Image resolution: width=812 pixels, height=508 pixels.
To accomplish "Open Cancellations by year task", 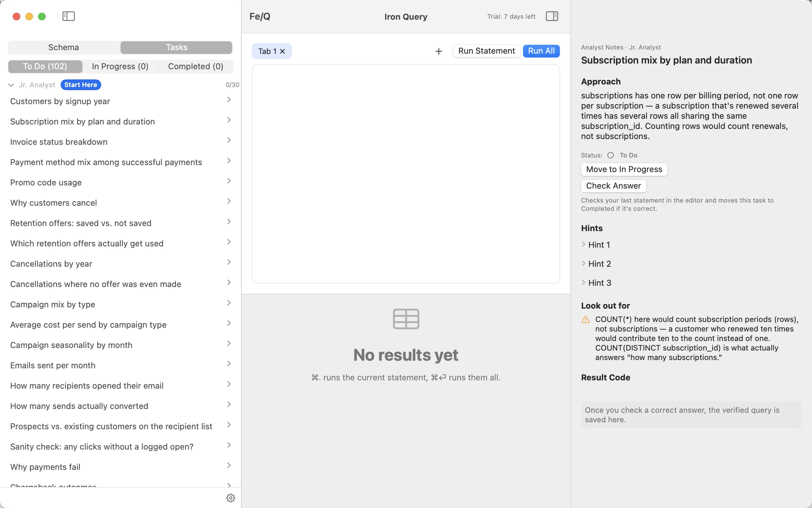I will point(121,264).
